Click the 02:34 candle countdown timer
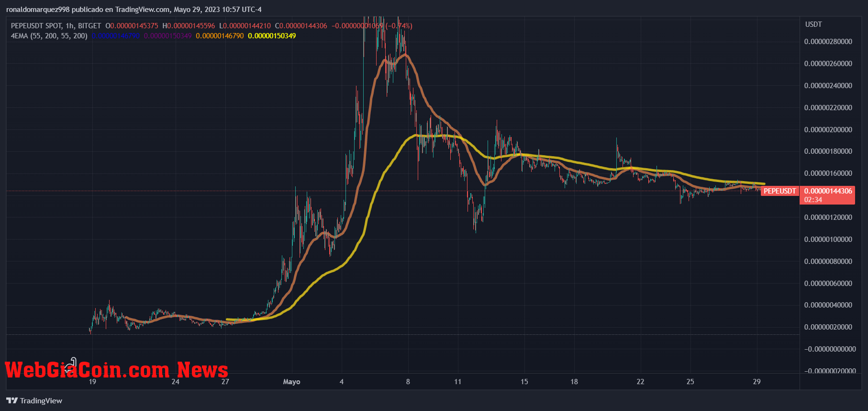 tap(813, 200)
